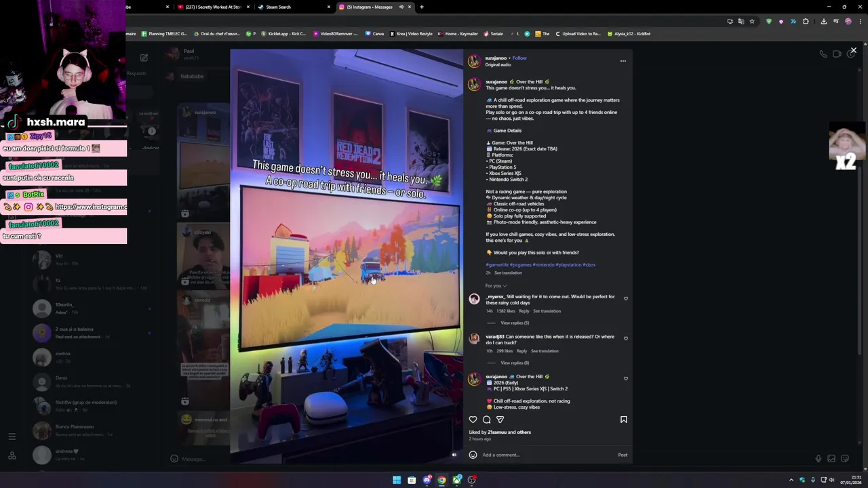Follow surajanoo

pyautogui.click(x=519, y=58)
